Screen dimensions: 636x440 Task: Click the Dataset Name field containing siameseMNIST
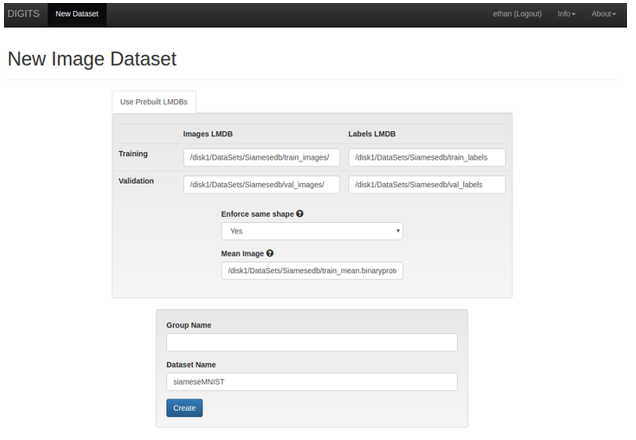[x=311, y=382]
